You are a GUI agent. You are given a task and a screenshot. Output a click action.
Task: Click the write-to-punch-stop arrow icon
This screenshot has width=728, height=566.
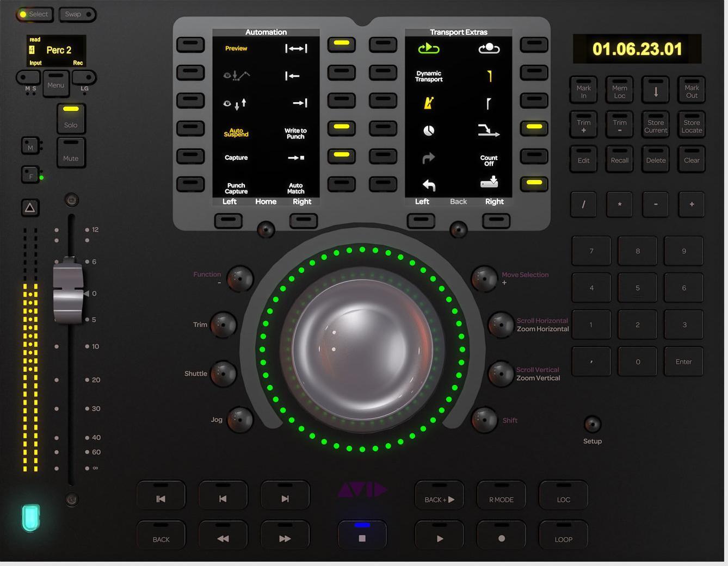tap(295, 158)
